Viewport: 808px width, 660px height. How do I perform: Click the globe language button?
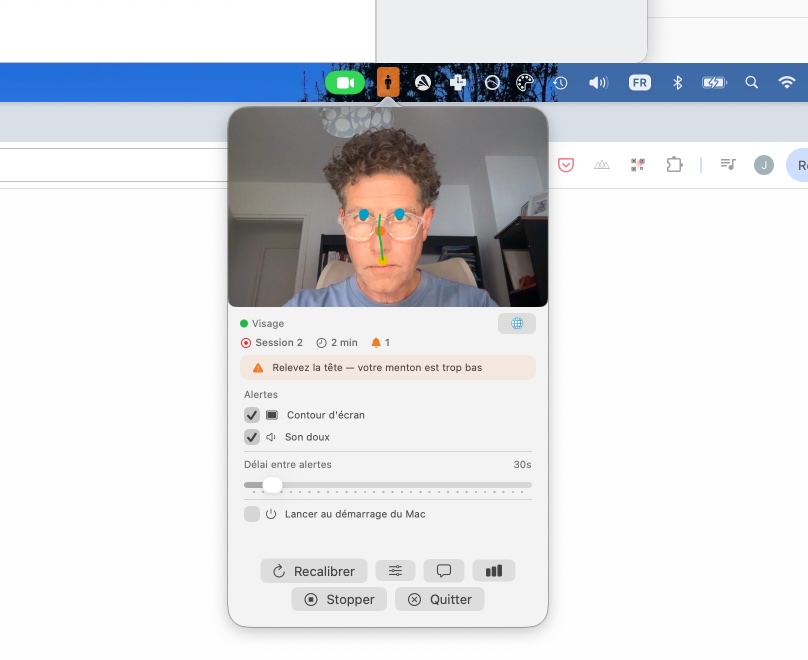(517, 324)
